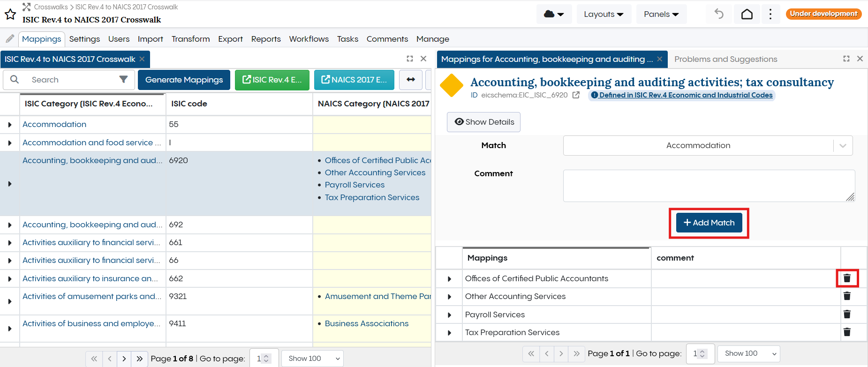
Task: Open the Workflows menu tab
Action: pyautogui.click(x=309, y=39)
